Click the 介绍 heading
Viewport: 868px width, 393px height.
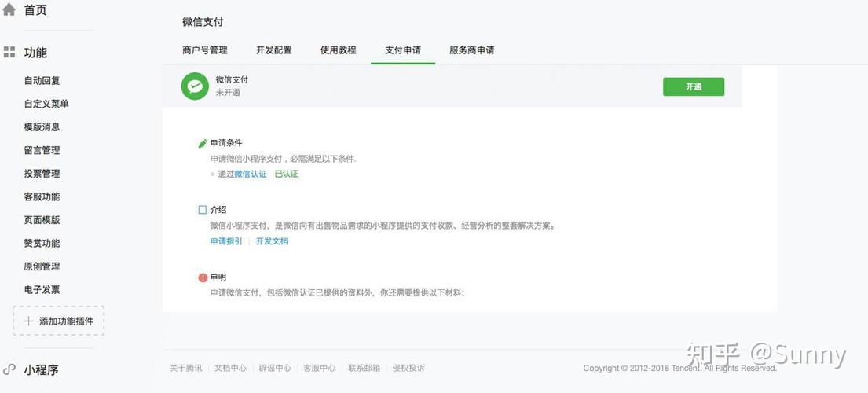(x=218, y=211)
